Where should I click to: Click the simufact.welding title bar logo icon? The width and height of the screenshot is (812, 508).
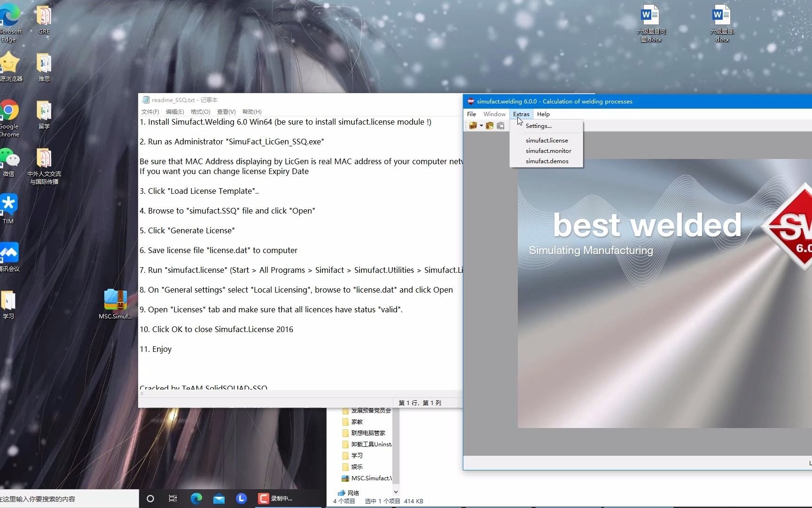pyautogui.click(x=470, y=101)
